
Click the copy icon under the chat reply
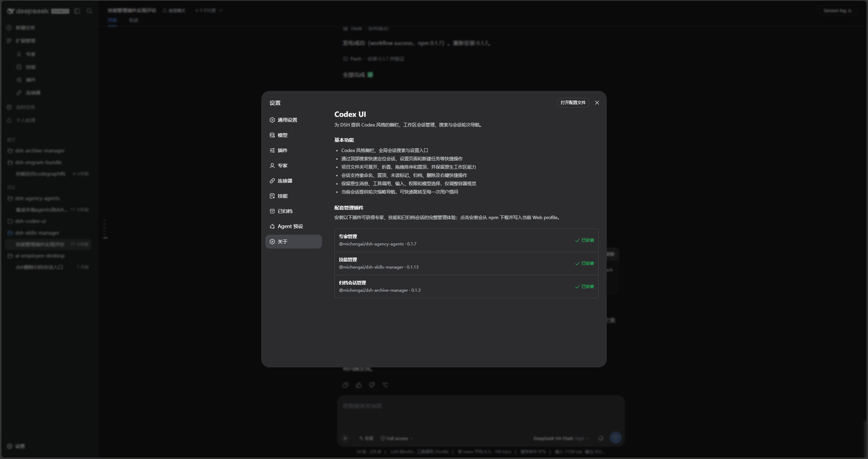point(345,385)
